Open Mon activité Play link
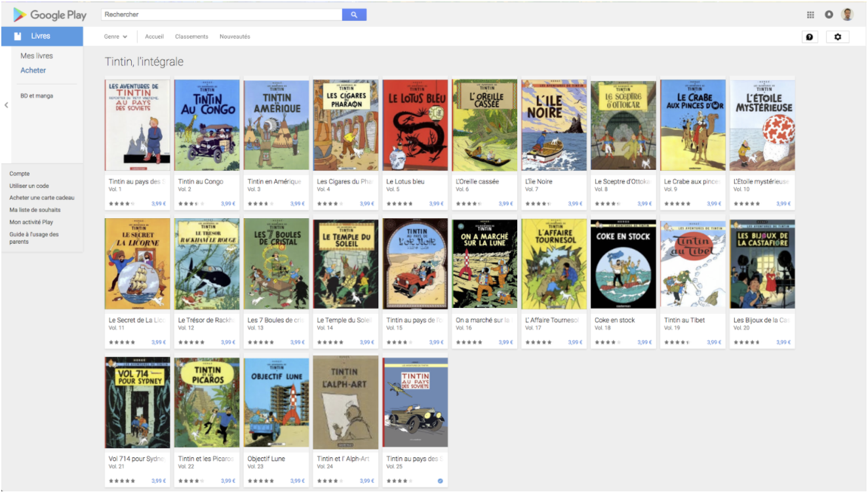 tap(31, 222)
